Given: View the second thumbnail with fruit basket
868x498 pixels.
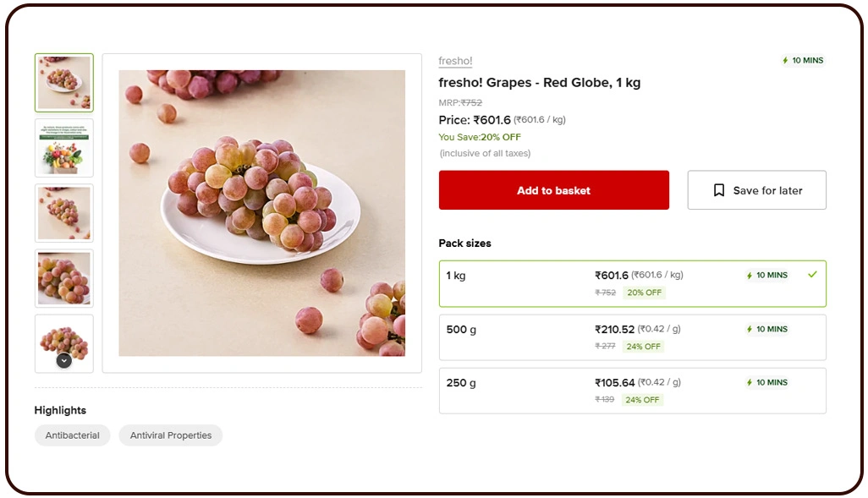Looking at the screenshot, I should pos(64,148).
